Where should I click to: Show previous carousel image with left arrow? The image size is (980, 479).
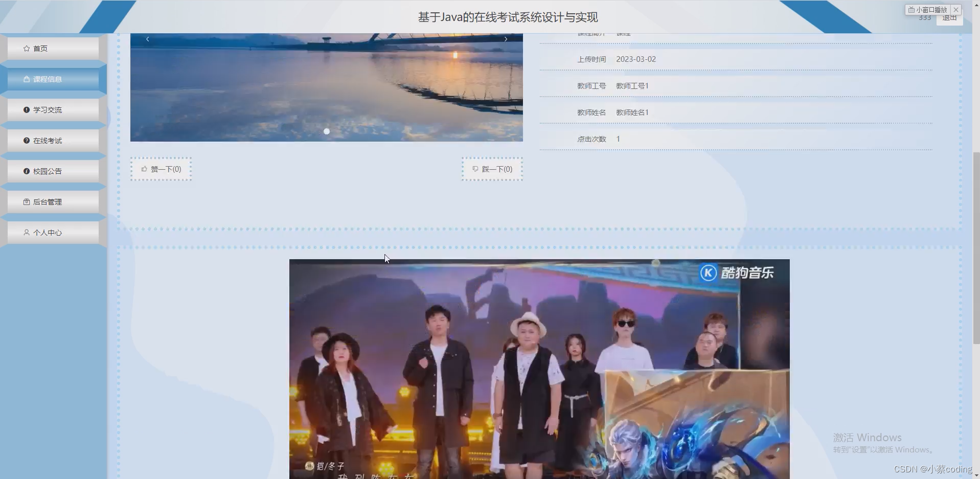[x=148, y=39]
